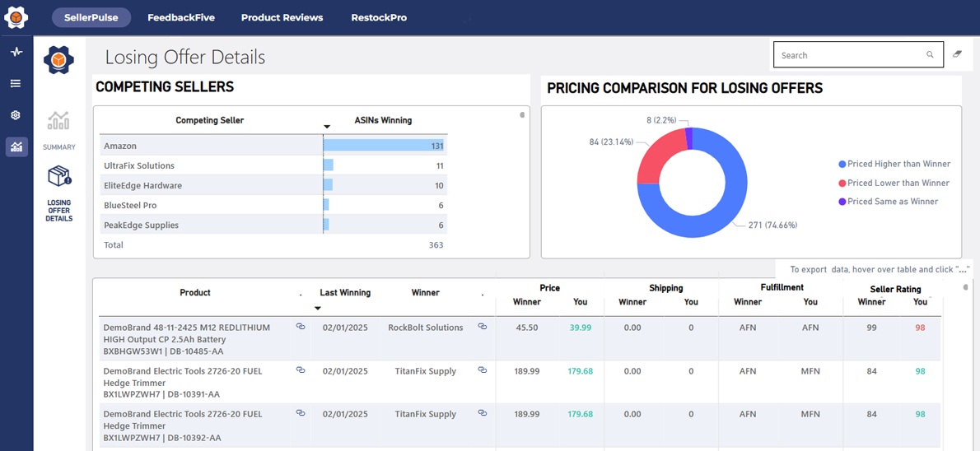Sort table by ASINs Winning header
980x451 pixels.
coord(383,120)
